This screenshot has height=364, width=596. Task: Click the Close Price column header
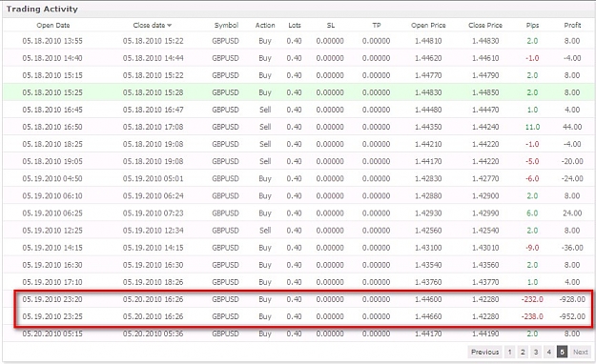click(485, 26)
